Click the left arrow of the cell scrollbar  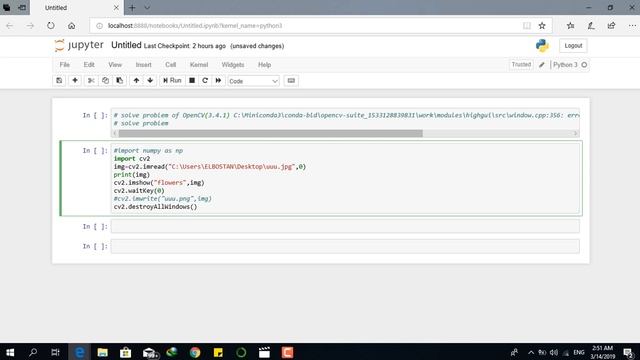click(115, 133)
